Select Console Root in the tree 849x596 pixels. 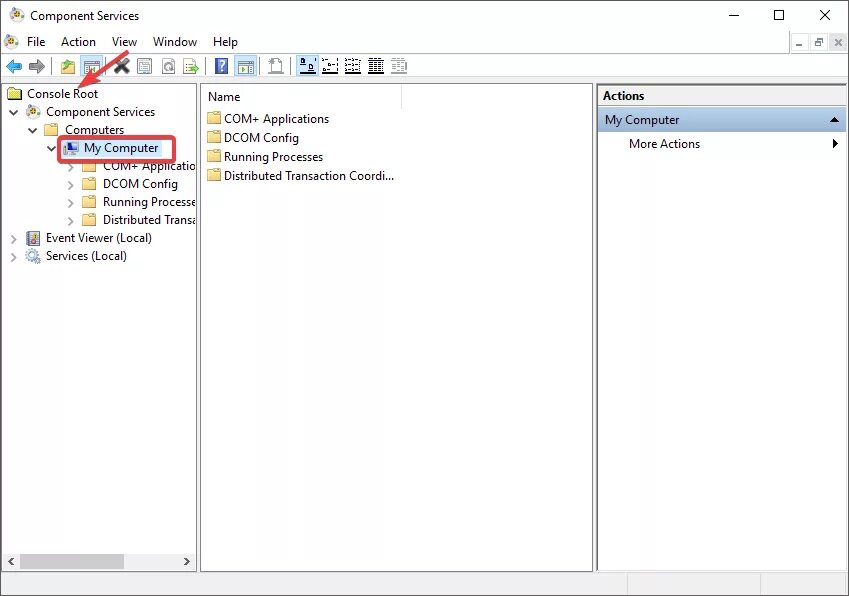63,94
